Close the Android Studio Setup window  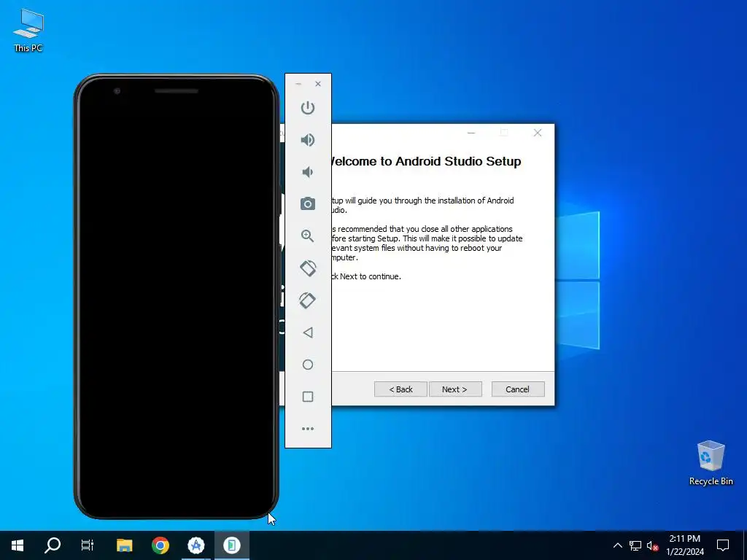538,133
